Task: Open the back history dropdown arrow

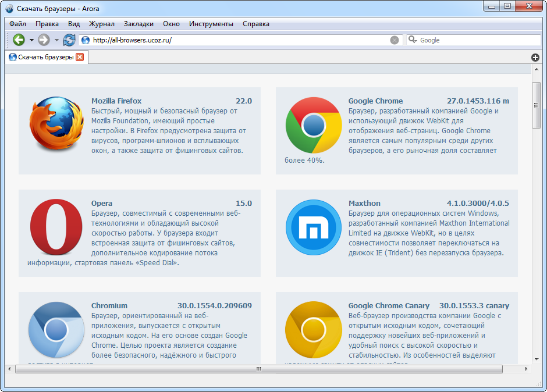Action: pyautogui.click(x=31, y=40)
